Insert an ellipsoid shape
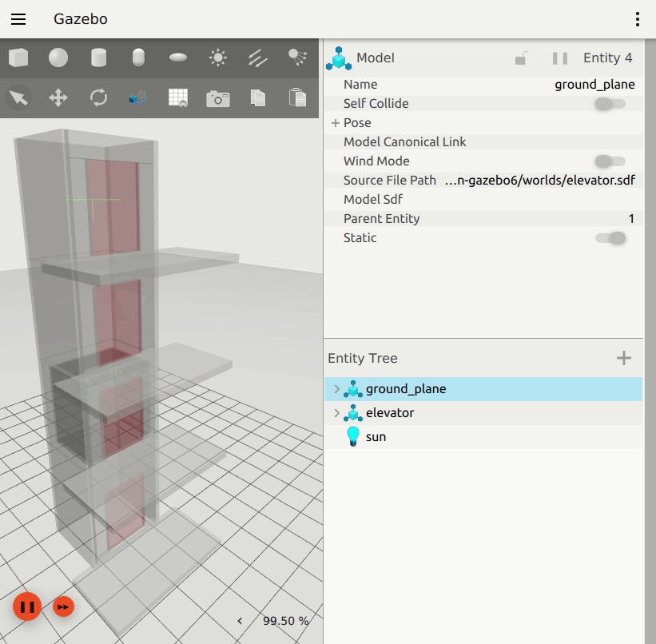Screen dimensions: 656x644 point(178,58)
